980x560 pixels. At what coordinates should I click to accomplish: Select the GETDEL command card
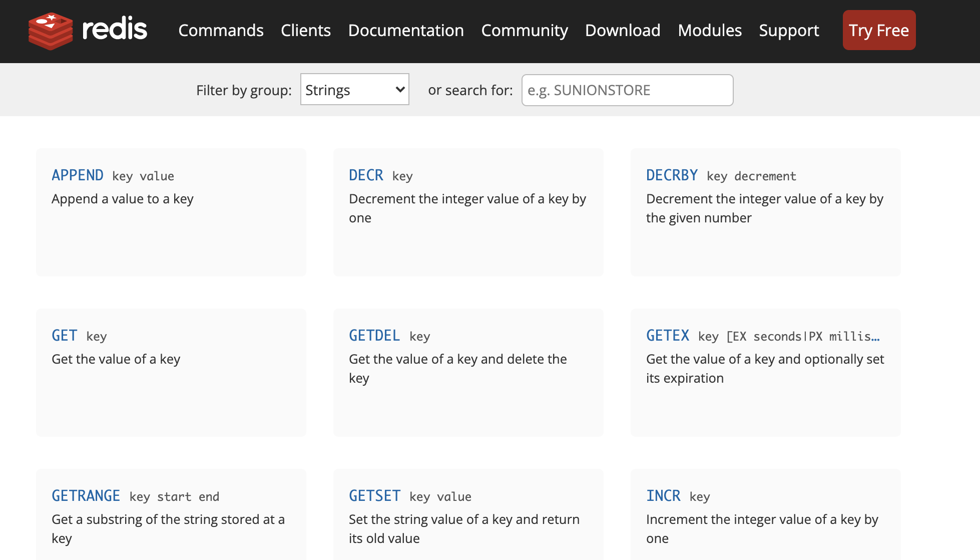click(x=374, y=336)
